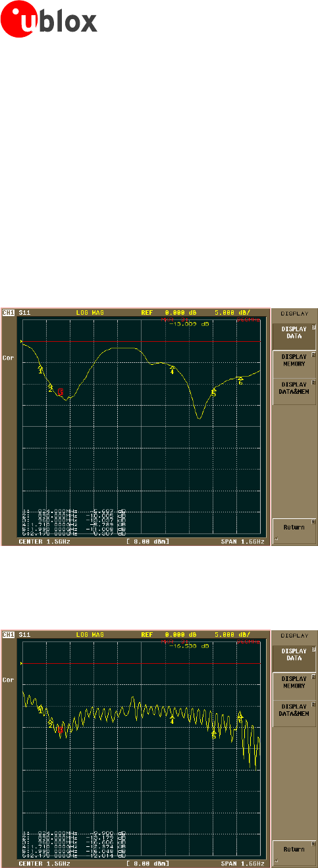
Task: Select marker 4 on the smooth trace
Action: (x=172, y=371)
